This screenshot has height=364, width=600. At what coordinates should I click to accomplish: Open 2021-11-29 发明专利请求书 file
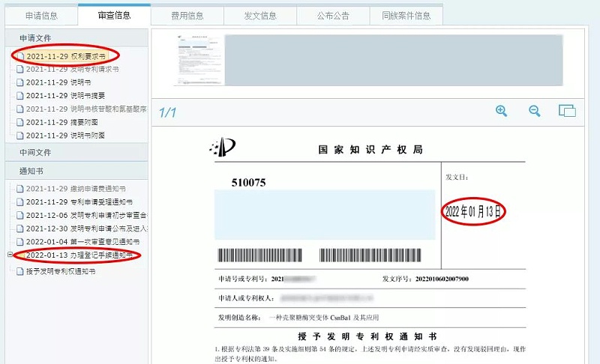pyautogui.click(x=72, y=69)
